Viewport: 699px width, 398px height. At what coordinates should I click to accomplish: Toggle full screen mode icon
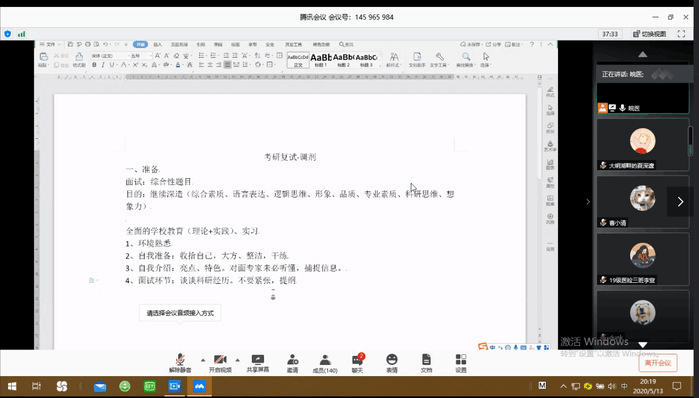coord(681,34)
